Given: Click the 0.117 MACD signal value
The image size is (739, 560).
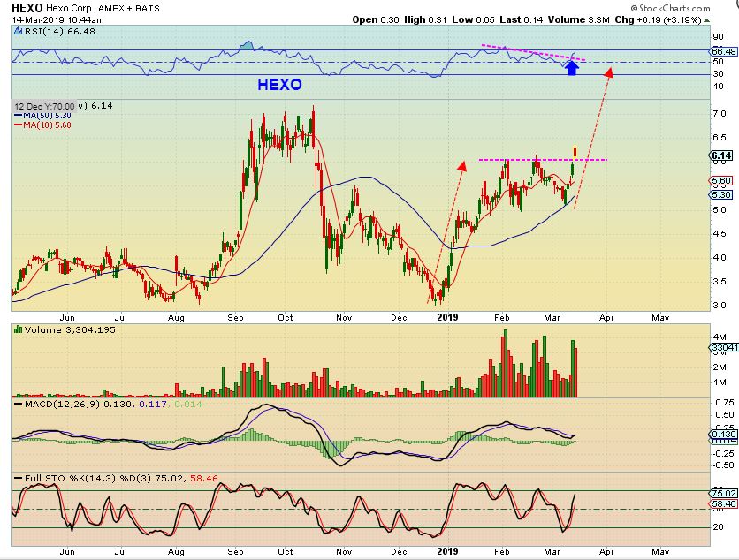Looking at the screenshot, I should click(153, 405).
